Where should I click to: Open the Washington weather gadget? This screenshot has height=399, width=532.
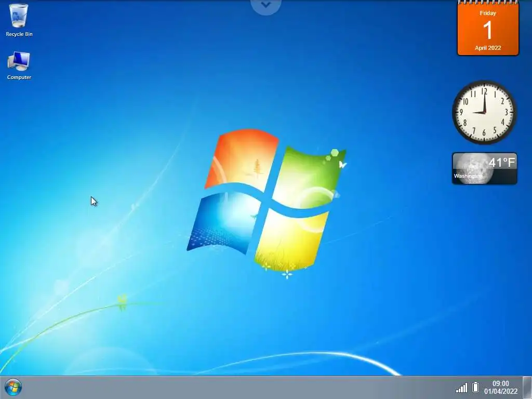pos(485,169)
